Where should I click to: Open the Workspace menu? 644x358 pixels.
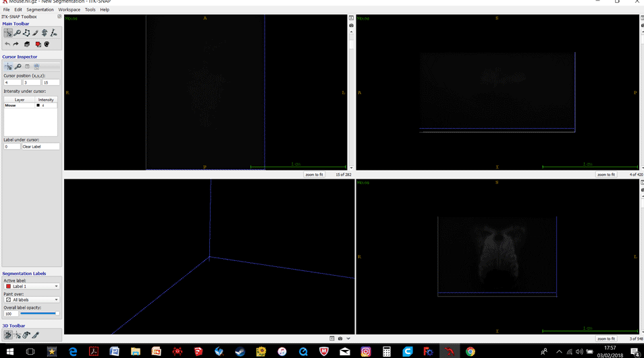pyautogui.click(x=69, y=9)
